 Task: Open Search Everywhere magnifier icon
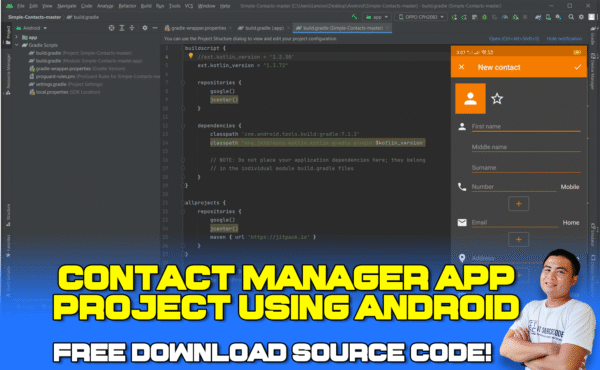(x=571, y=17)
